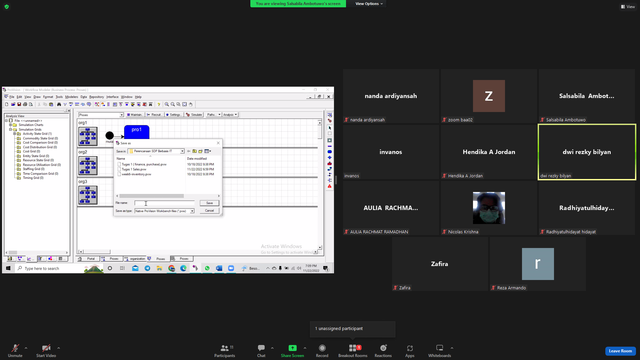Image resolution: width=640 pixels, height=360 pixels.
Task: Click the Save button in Save As dialog
Action: pos(209,203)
